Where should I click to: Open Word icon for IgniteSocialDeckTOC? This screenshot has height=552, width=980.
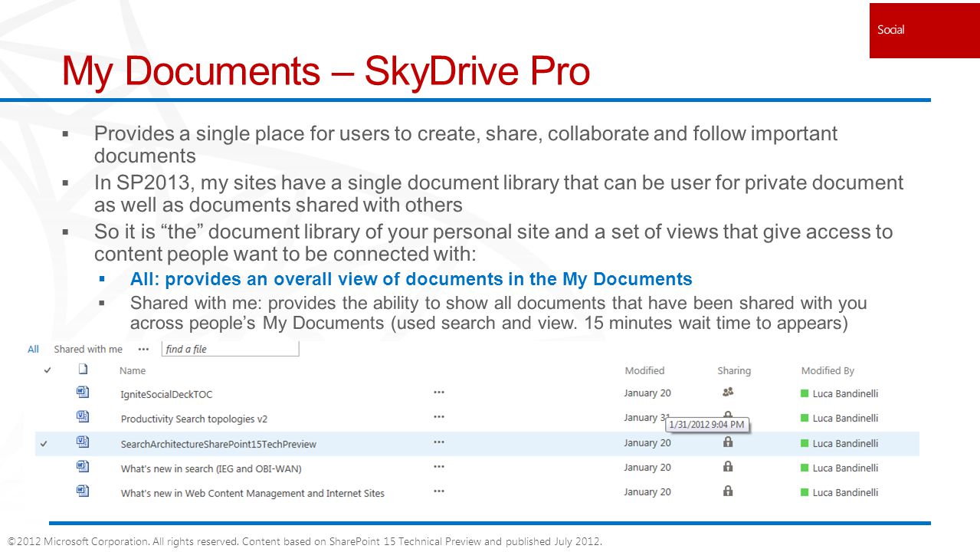click(83, 393)
